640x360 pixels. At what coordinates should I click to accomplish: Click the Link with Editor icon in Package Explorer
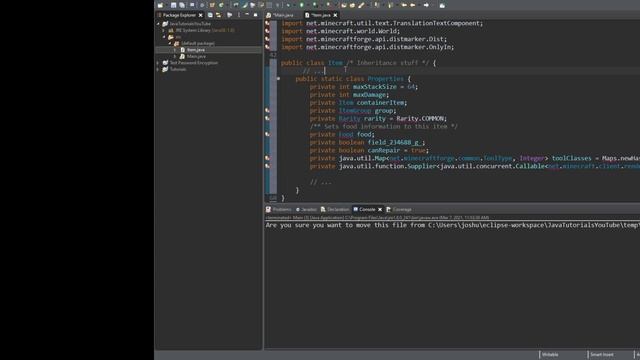[x=219, y=15]
